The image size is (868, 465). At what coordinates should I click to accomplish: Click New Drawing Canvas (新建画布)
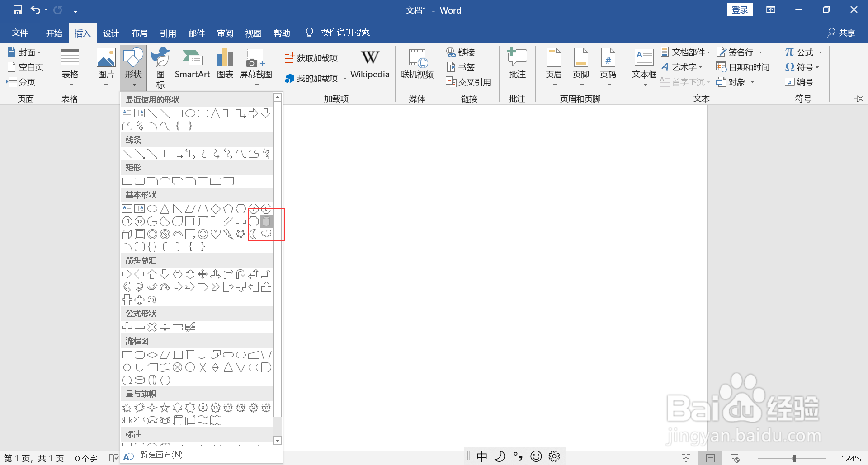152,455
